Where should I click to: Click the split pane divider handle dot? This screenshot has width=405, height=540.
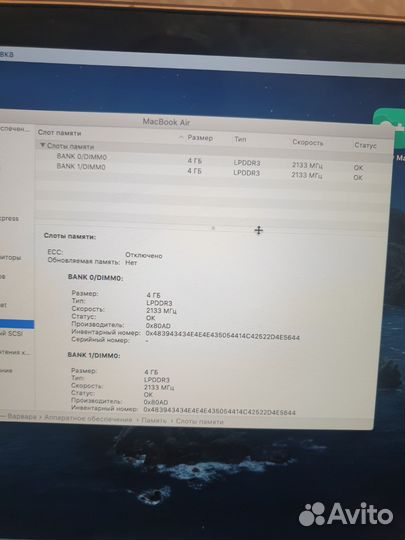(x=213, y=228)
